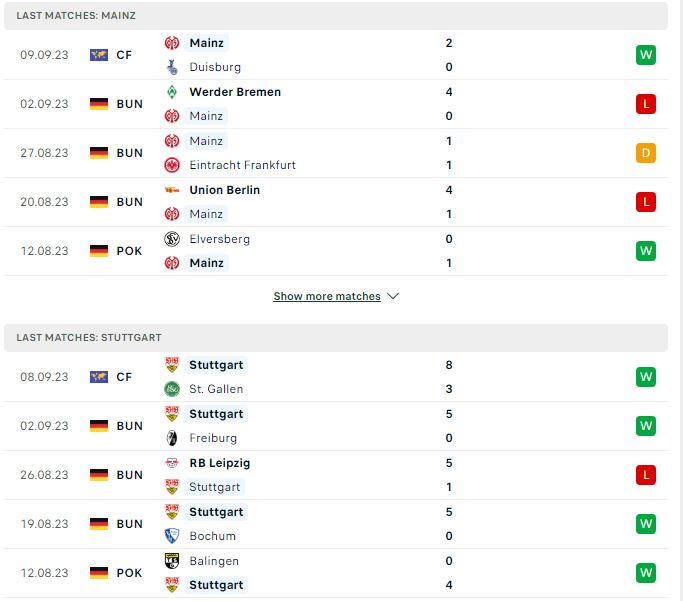Click the Duisburg club crest icon
Image resolution: width=683 pixels, height=601 pixels.
(172, 67)
